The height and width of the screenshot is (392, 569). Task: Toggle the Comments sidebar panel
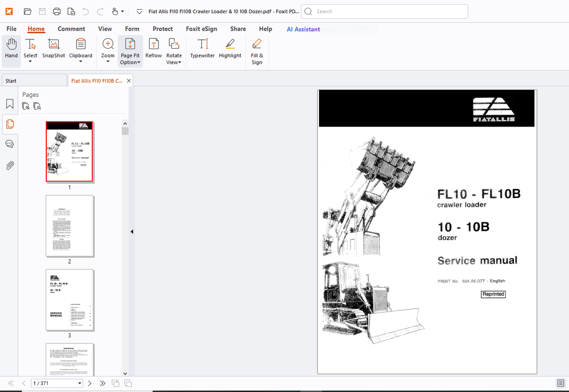[x=10, y=144]
